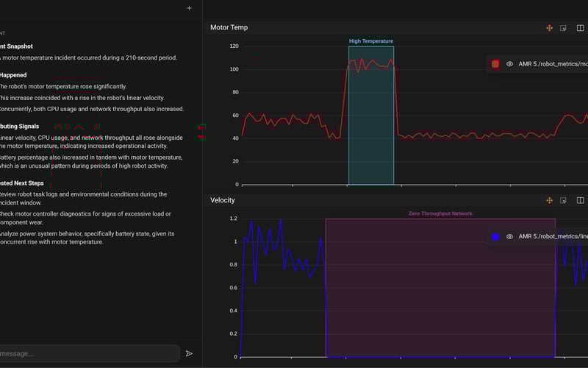Select the Zero Throughput Network annotation label
The image size is (588, 368).
tap(440, 213)
